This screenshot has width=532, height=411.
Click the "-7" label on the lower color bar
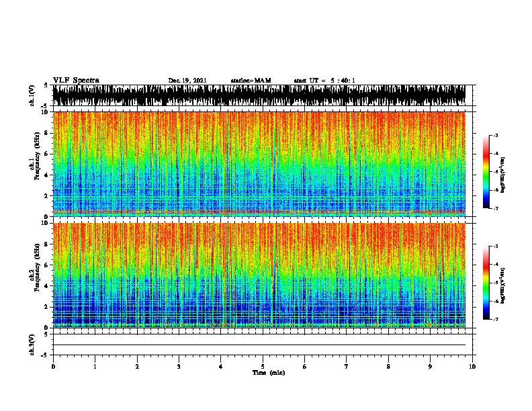(x=496, y=319)
